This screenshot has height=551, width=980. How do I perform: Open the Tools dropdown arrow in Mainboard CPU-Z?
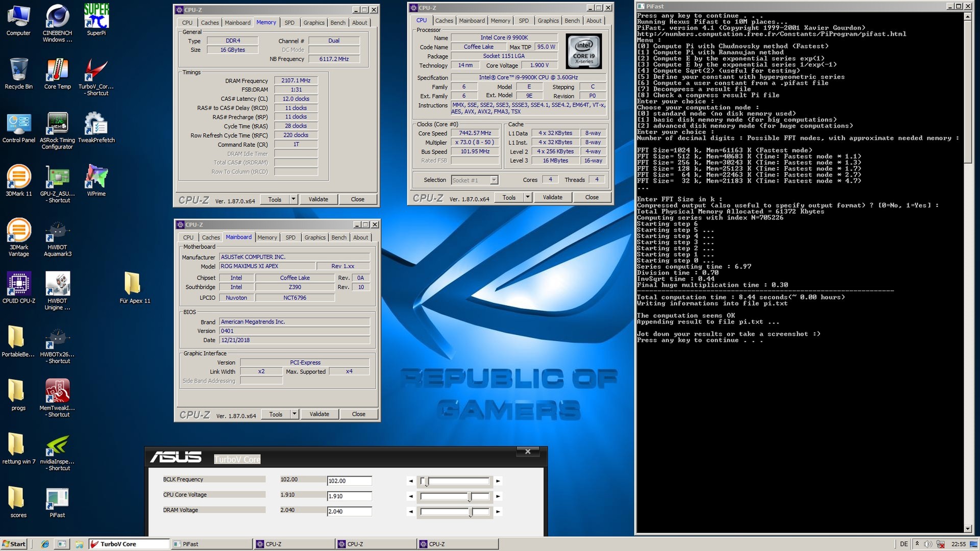[295, 414]
